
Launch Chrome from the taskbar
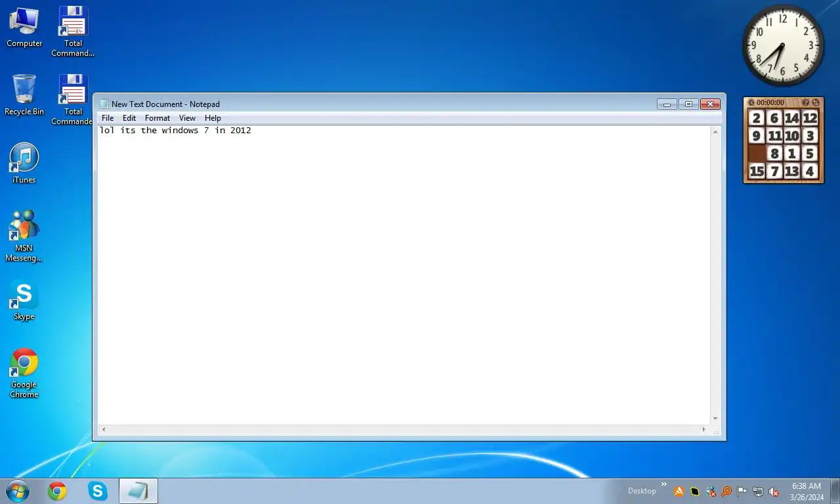point(57,491)
